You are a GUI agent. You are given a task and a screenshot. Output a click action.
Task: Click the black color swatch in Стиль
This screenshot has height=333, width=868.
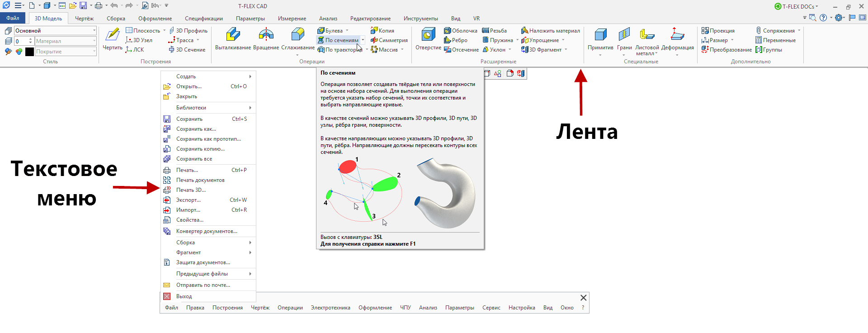[x=29, y=52]
